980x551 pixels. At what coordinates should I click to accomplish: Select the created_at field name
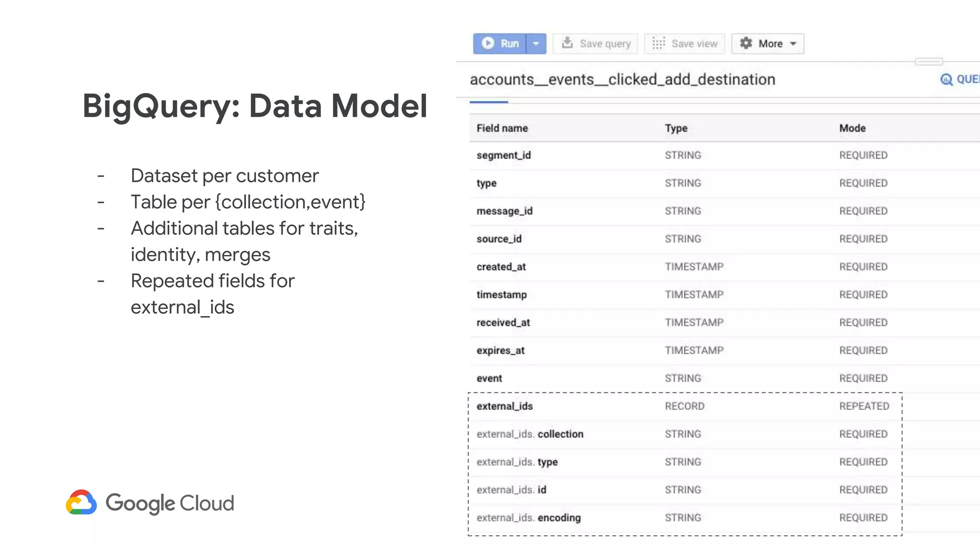[501, 267]
